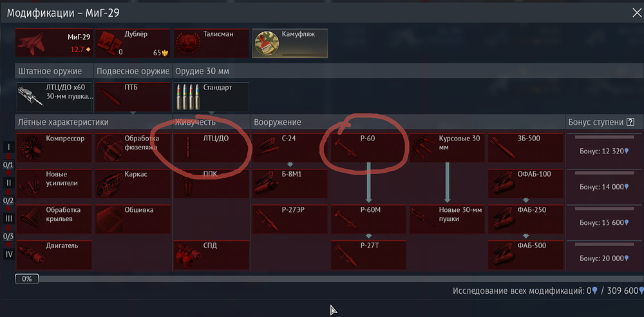Open the Дублёр backup vehicle option
Viewport: 644px width, 317px height.
[x=133, y=43]
